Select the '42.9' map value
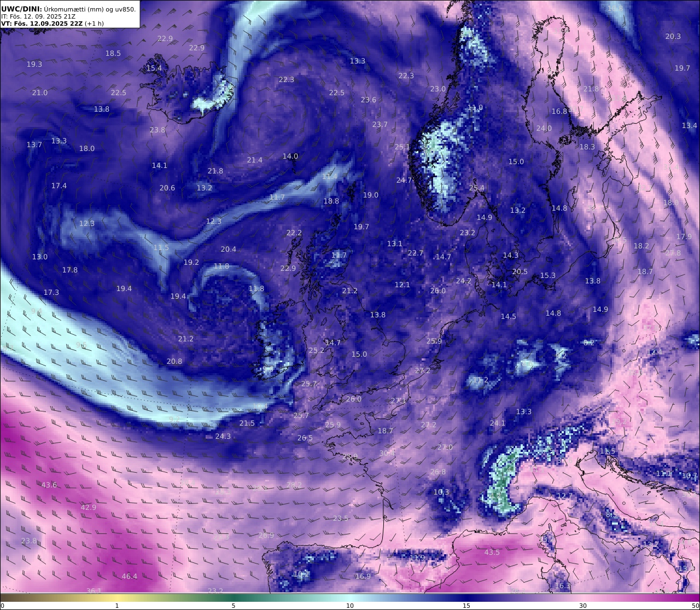 point(89,508)
